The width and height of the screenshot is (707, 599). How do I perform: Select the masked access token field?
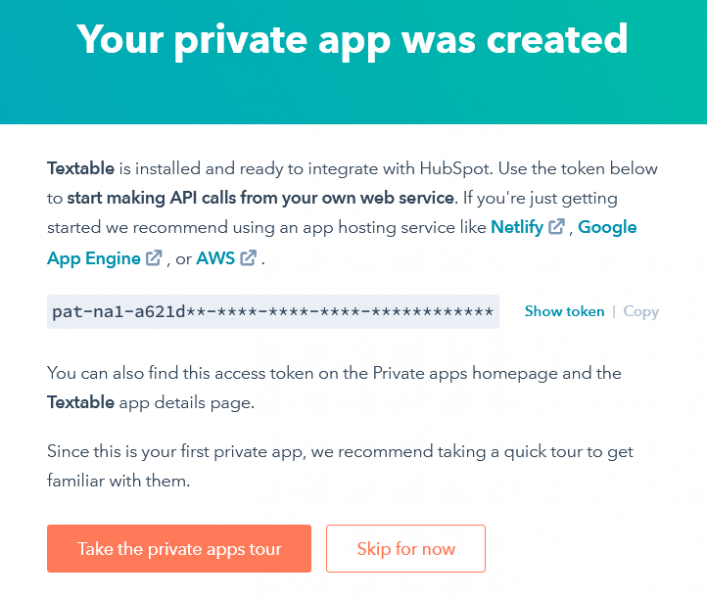coord(273,312)
